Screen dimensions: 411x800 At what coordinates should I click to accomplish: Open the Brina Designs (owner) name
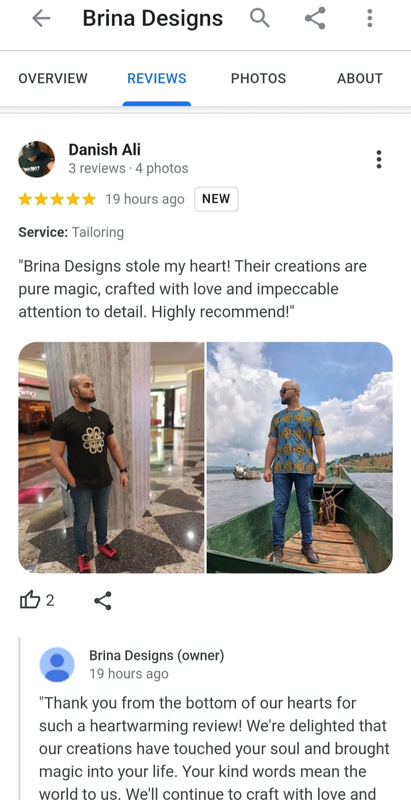(x=157, y=656)
